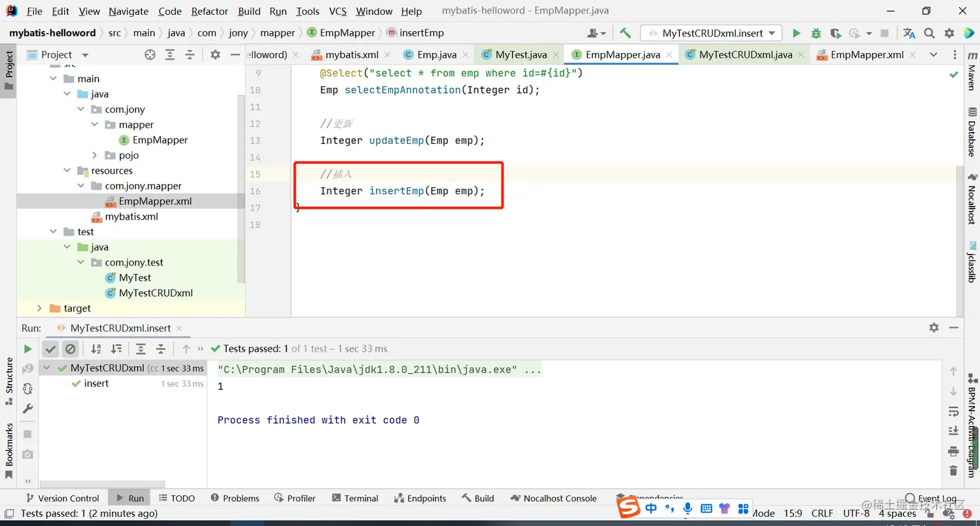The height and width of the screenshot is (526, 980).
Task: Toggle soft-wrap in console output
Action: (x=953, y=411)
